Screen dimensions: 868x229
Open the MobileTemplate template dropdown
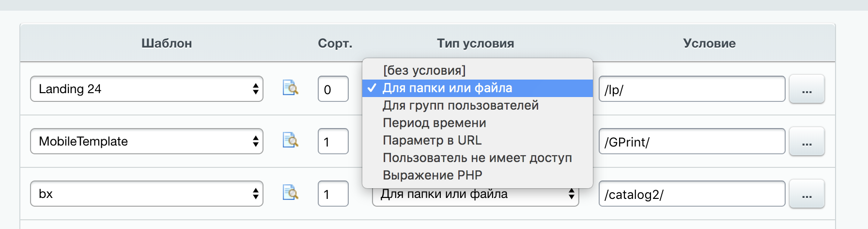tap(147, 141)
